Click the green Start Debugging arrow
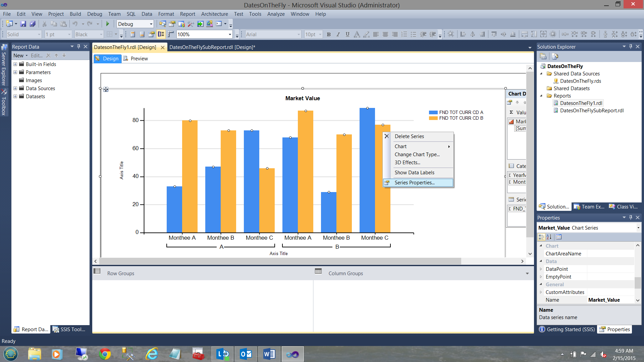This screenshot has width=644, height=362. [108, 24]
